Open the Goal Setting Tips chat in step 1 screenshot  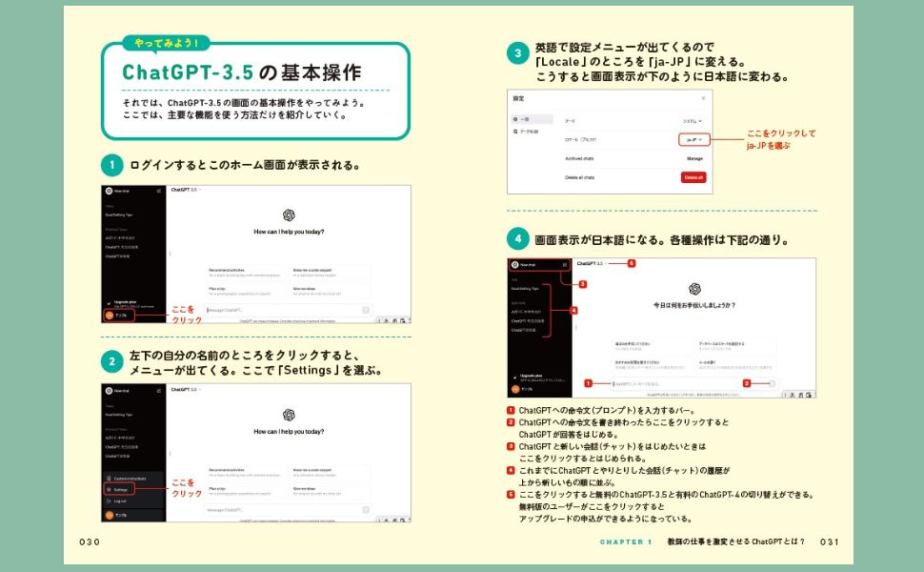click(119, 215)
